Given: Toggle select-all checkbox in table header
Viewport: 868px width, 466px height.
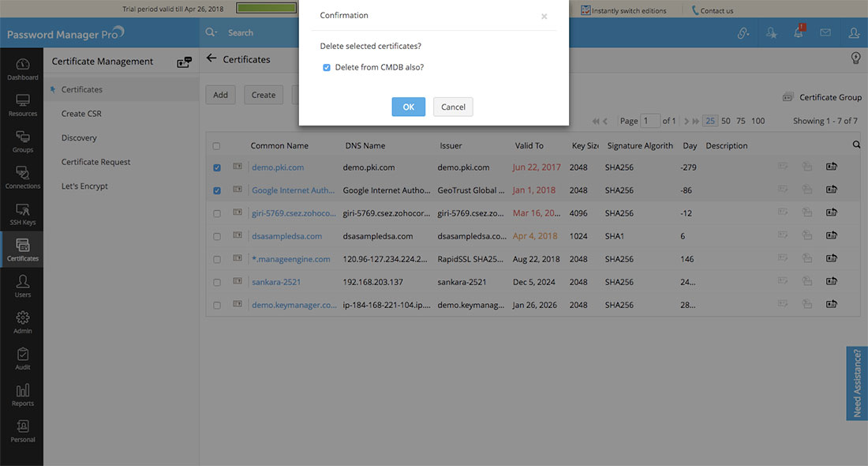Looking at the screenshot, I should point(216,146).
